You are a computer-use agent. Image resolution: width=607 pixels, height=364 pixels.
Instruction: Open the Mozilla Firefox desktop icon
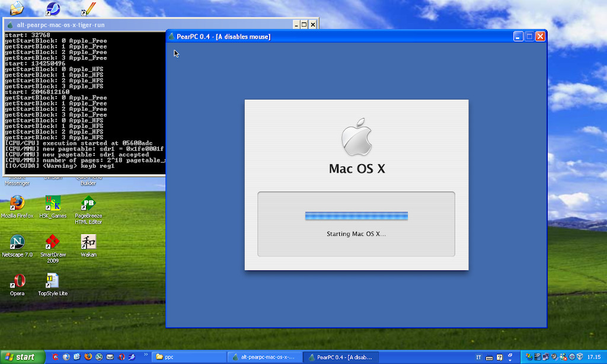pos(17,207)
